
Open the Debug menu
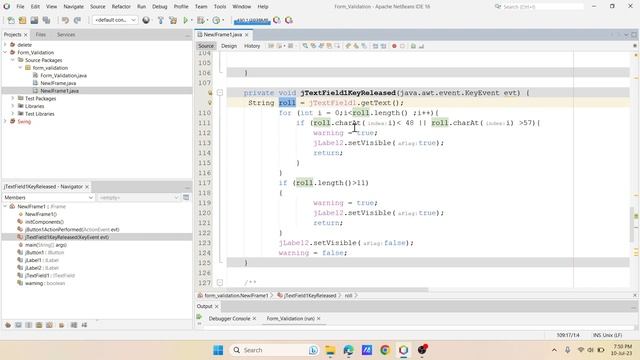159,7
